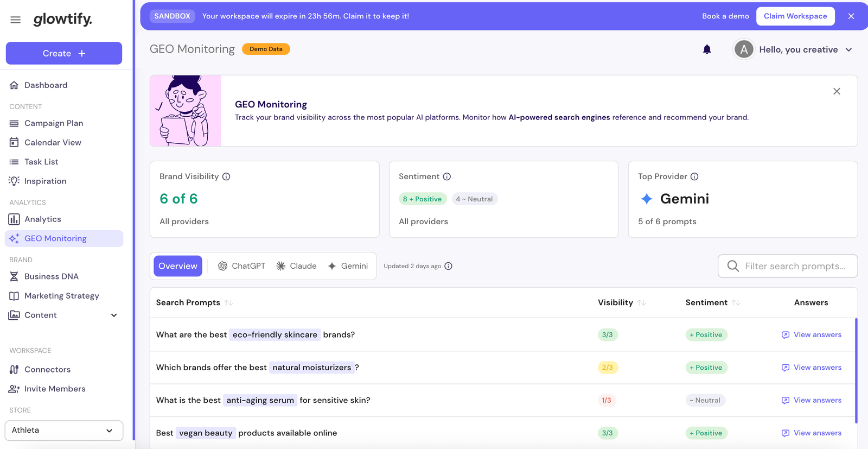Click the notification bell icon
868x449 pixels.
[x=707, y=49]
